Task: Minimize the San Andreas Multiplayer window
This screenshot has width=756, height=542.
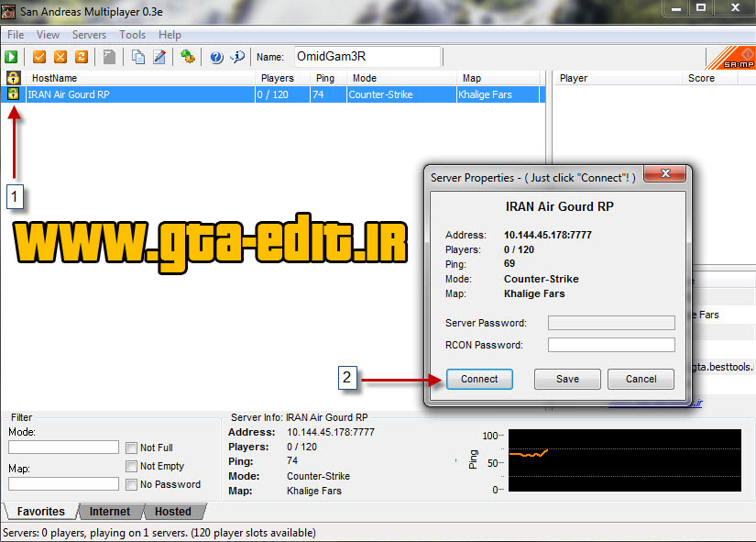Action: pos(676,8)
